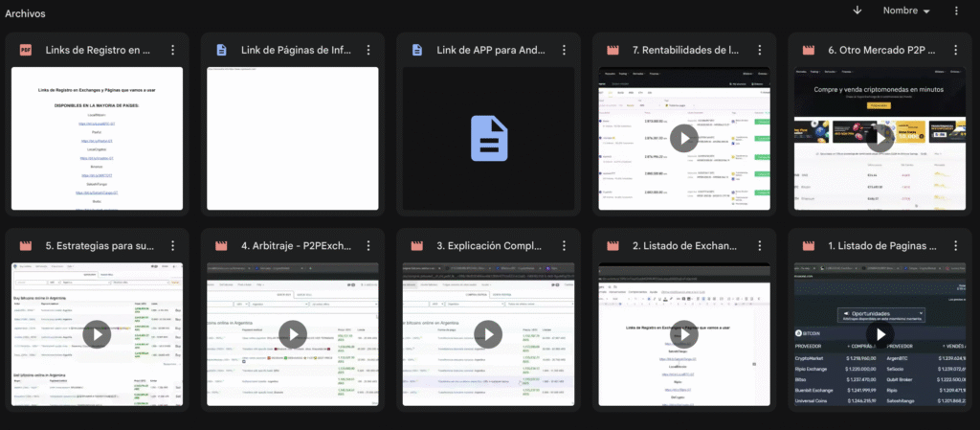
Task: Click the Archivos section heading
Action: click(25, 13)
